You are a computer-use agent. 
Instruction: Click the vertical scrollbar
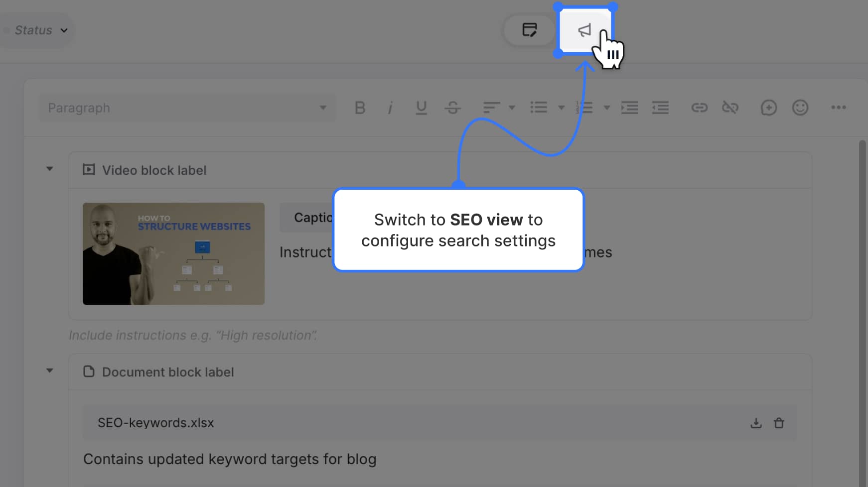863,313
